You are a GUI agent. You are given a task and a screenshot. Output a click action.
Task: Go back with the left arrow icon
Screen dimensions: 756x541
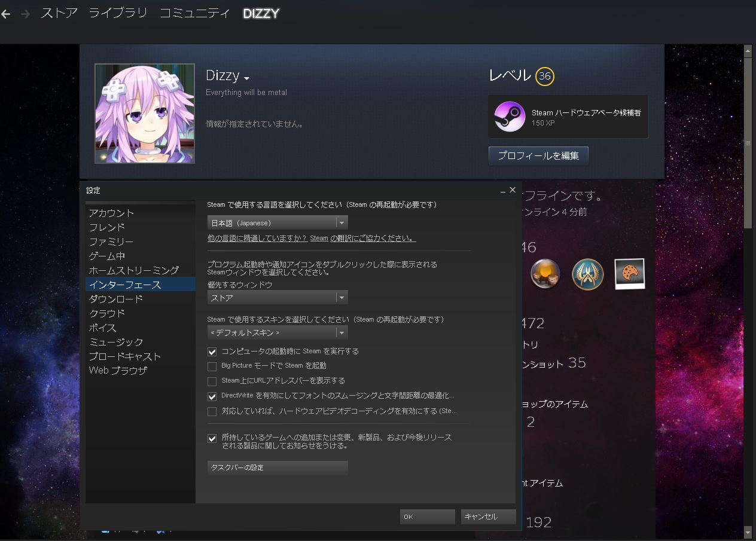pyautogui.click(x=5, y=14)
